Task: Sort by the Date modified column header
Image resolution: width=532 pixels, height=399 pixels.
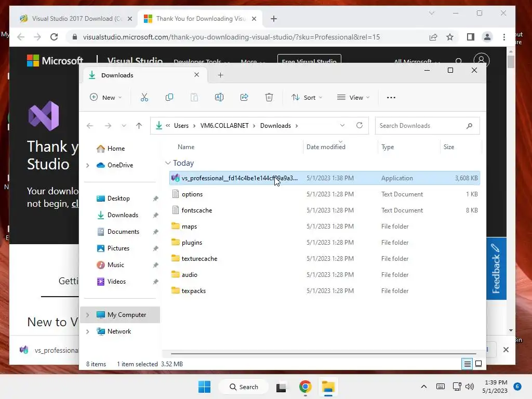Action: 326,147
